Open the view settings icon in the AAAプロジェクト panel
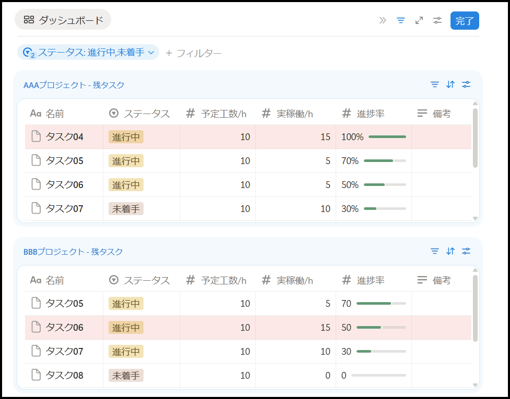 (x=466, y=84)
